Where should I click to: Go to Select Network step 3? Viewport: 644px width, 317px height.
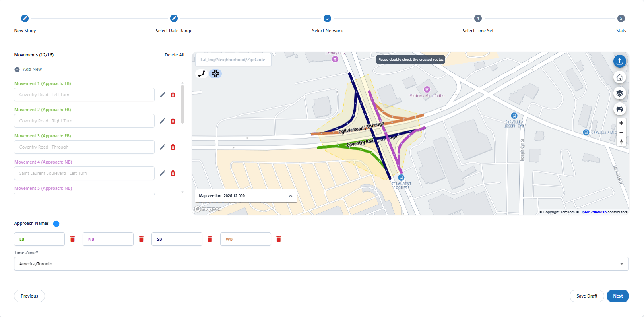tap(327, 18)
